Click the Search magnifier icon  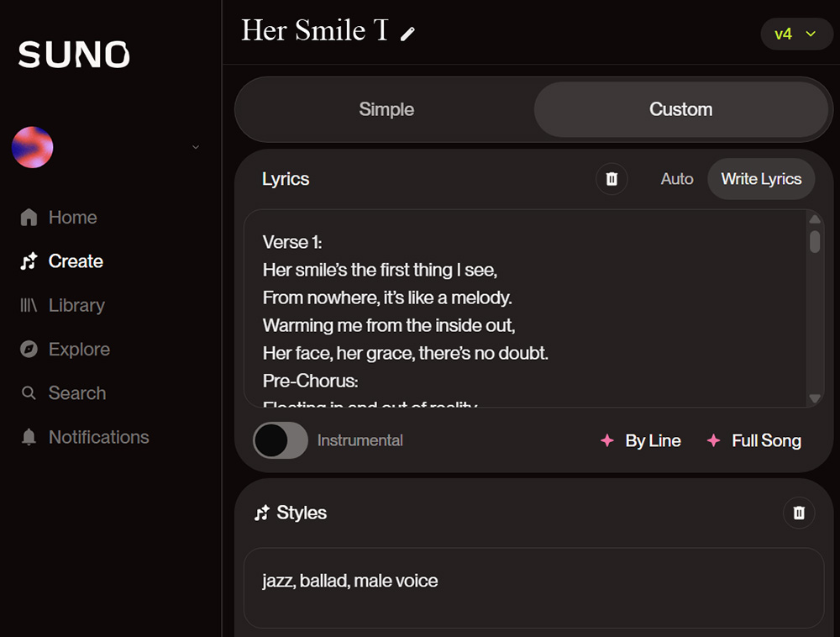[x=29, y=393]
